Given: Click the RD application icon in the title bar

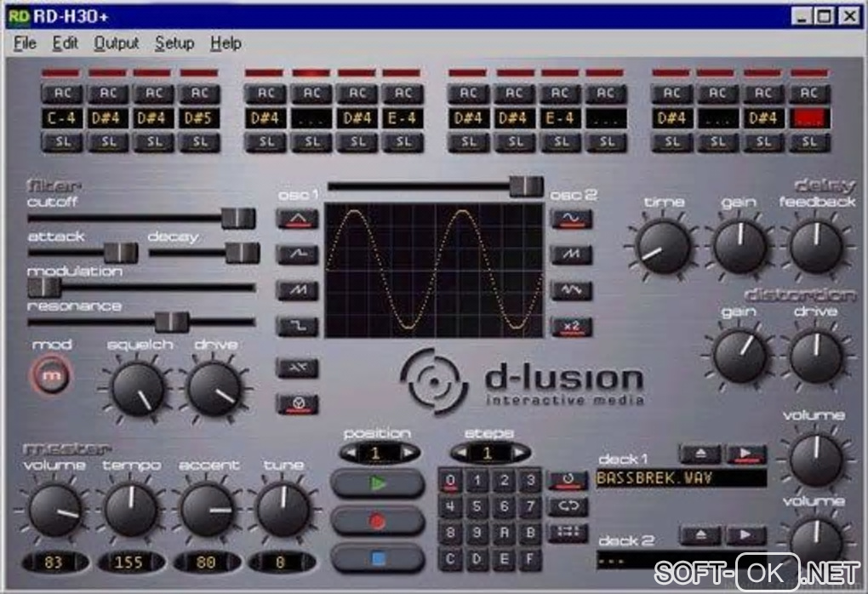Looking at the screenshot, I should point(18,17).
